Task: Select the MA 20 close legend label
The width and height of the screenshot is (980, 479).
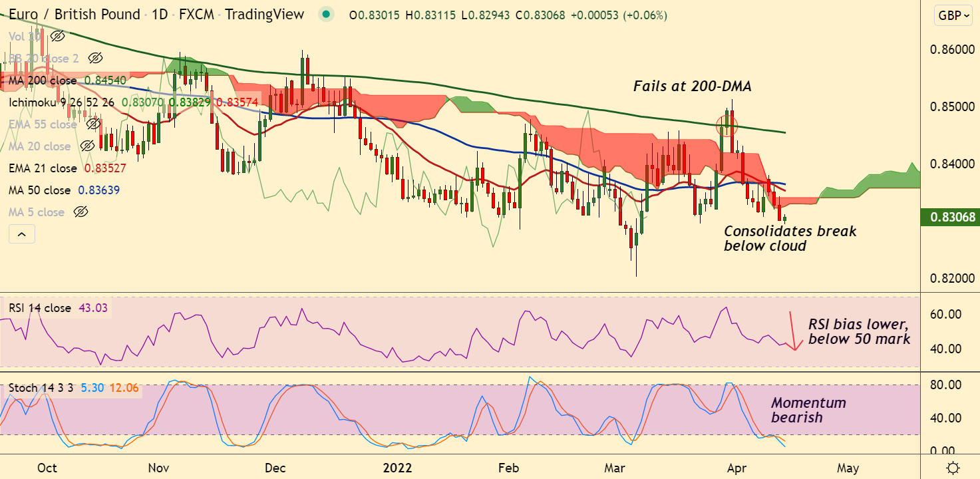Action: click(40, 146)
